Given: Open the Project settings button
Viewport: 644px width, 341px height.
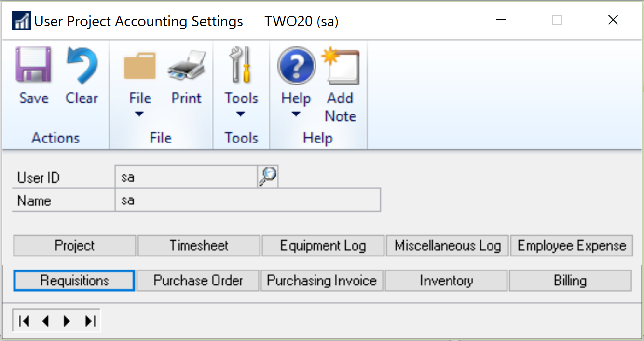Looking at the screenshot, I should 75,245.
